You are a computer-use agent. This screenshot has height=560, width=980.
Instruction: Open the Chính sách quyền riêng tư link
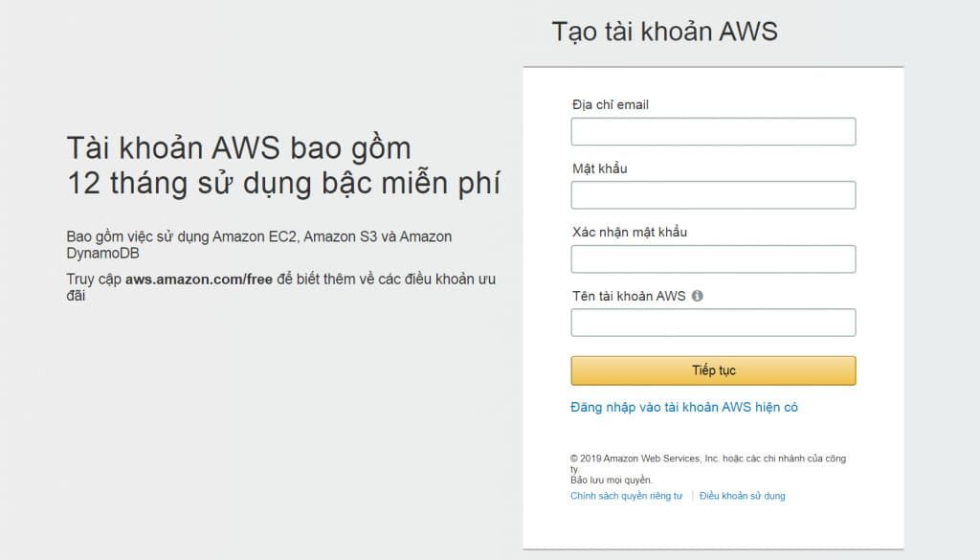626,496
